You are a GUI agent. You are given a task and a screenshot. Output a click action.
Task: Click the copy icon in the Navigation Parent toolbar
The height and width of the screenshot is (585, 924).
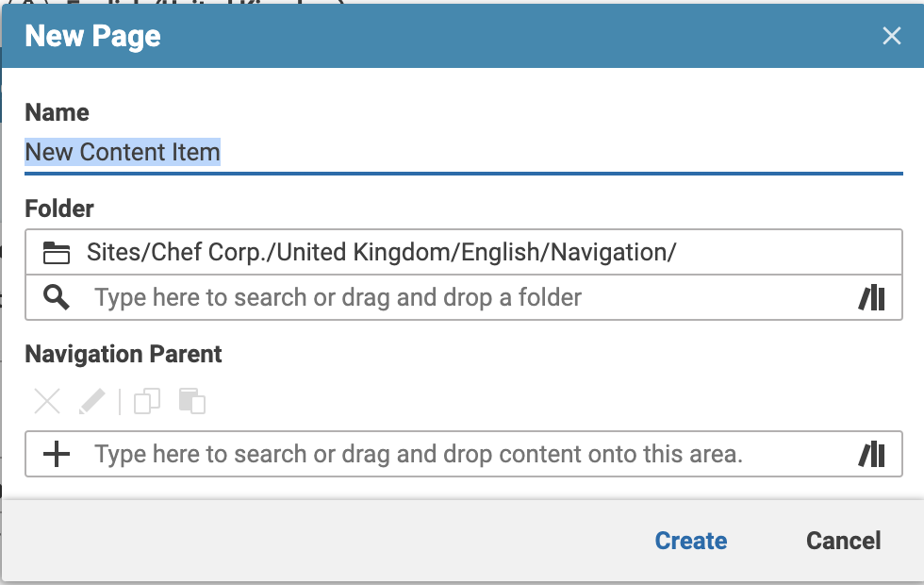146,402
